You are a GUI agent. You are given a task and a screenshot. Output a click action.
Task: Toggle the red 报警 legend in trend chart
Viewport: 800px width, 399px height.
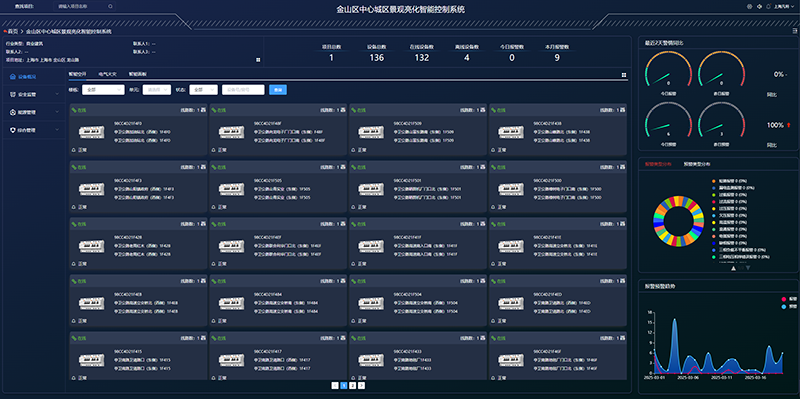[x=788, y=300]
